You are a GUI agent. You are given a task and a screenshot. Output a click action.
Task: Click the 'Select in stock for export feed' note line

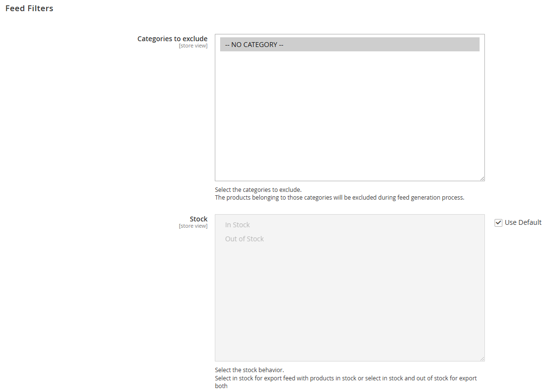[345, 378]
